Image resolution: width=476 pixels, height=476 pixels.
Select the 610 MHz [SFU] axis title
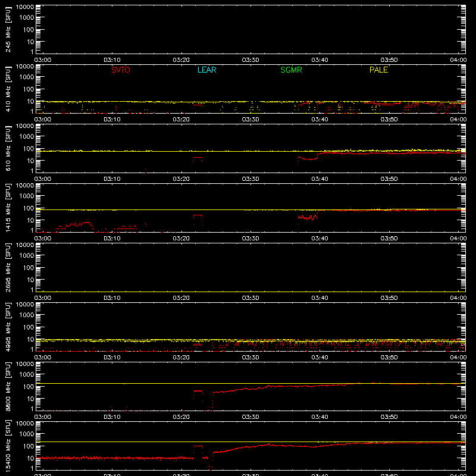8,148
